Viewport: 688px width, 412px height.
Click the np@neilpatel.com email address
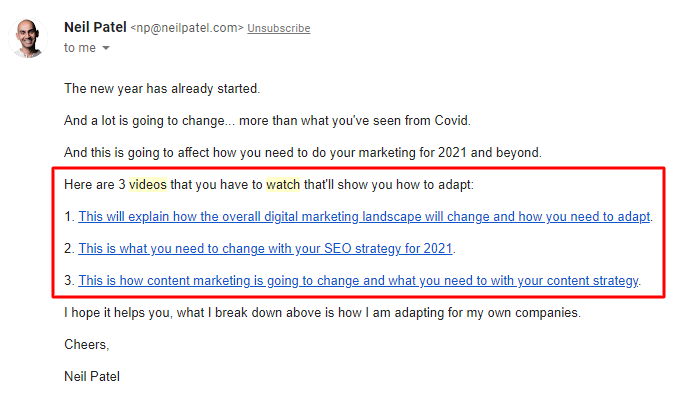187,28
